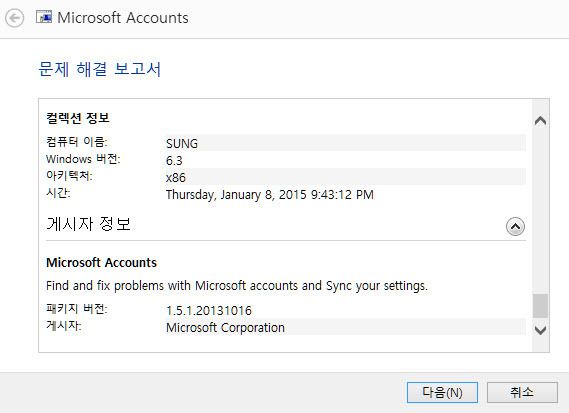This screenshot has width=569, height=413.
Task: Click the 게시자 label
Action: pyautogui.click(x=64, y=326)
